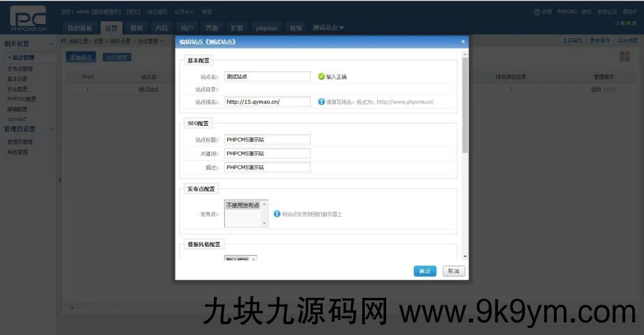The height and width of the screenshot is (335, 644).
Task: Click the blue info icon next to 站点域名
Action: coord(321,101)
